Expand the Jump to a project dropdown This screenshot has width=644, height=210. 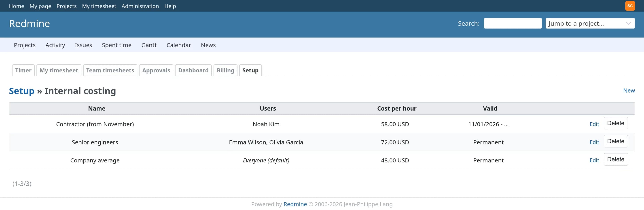pyautogui.click(x=590, y=23)
